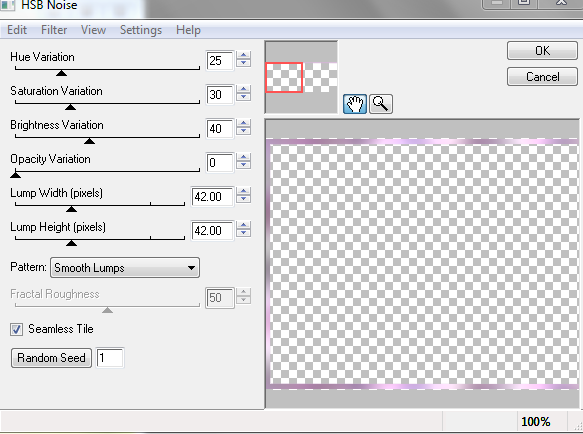
Task: Click the 100% zoom status readout
Action: click(x=535, y=422)
